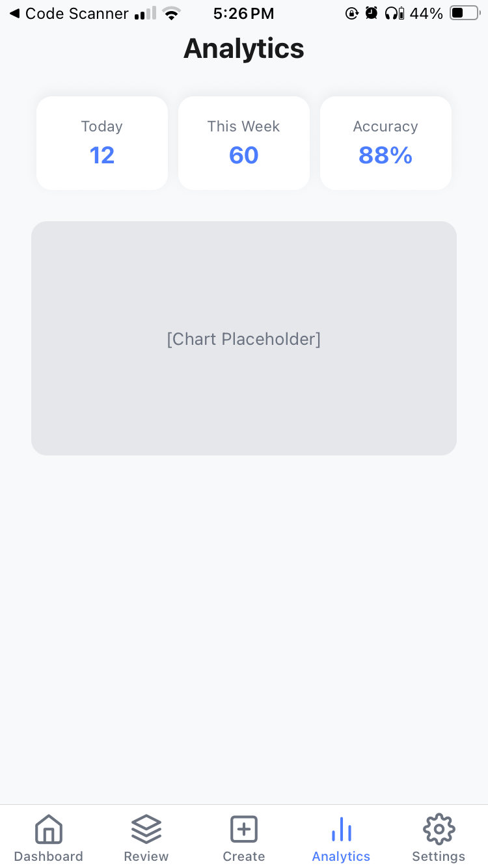This screenshot has height=868, width=488.
Task: Tap the Chart Placeholder area
Action: (244, 338)
